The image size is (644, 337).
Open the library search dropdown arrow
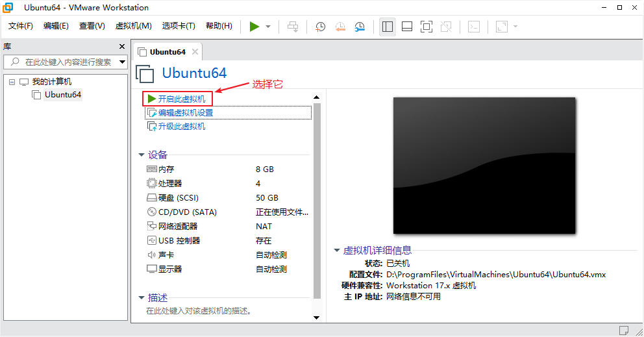point(123,62)
